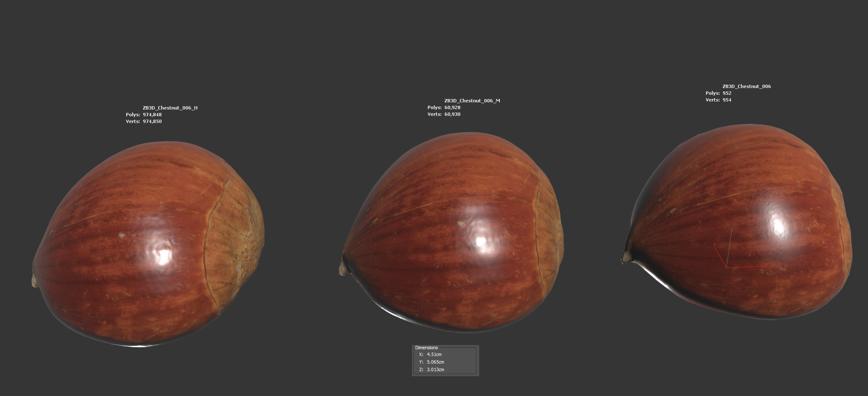
Task: Click the Verts 60,930 count
Action: click(452, 114)
